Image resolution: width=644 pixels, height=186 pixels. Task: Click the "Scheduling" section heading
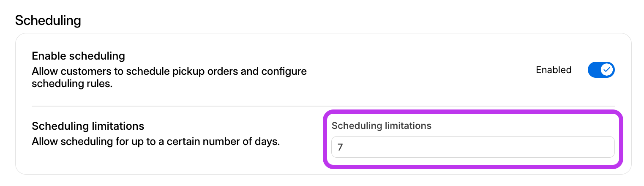click(48, 20)
